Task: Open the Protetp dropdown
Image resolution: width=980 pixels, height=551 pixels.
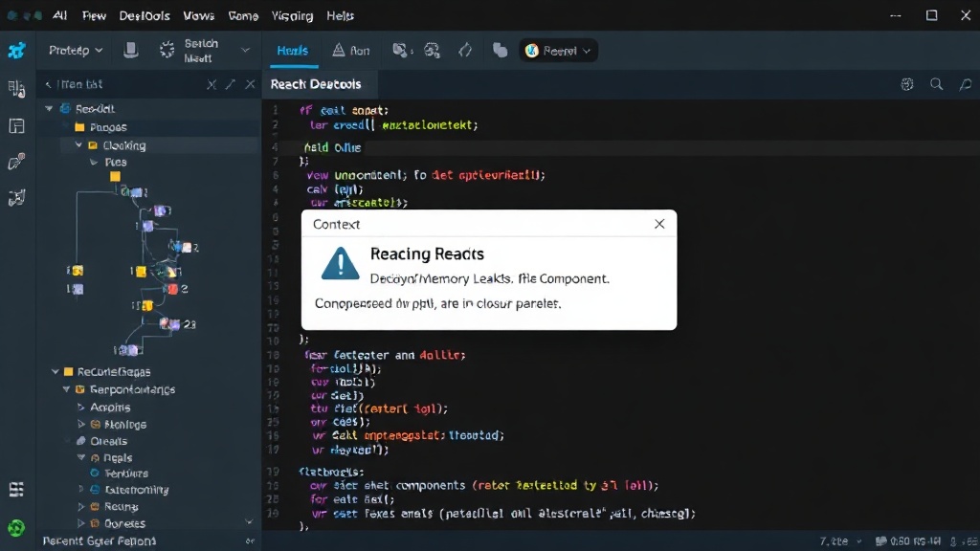Action: (x=76, y=51)
